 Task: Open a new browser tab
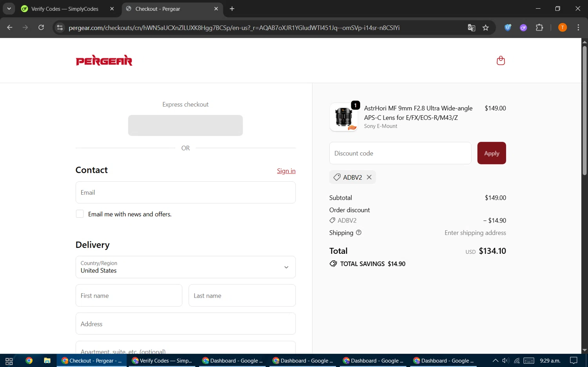tap(232, 9)
